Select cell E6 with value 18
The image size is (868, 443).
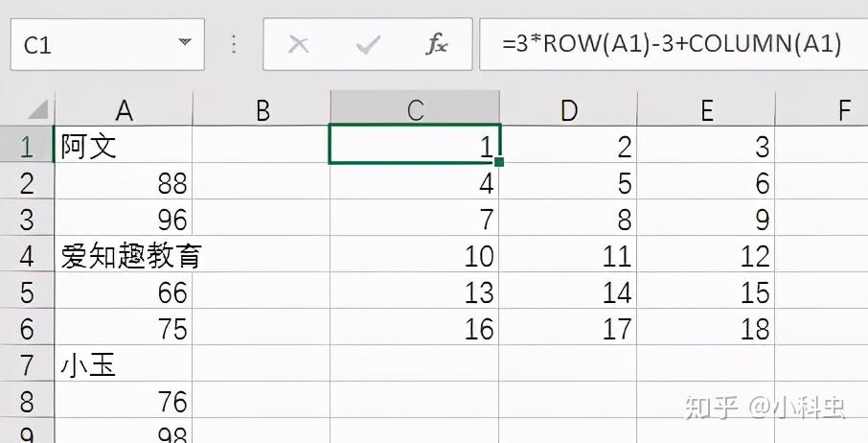tap(706, 327)
